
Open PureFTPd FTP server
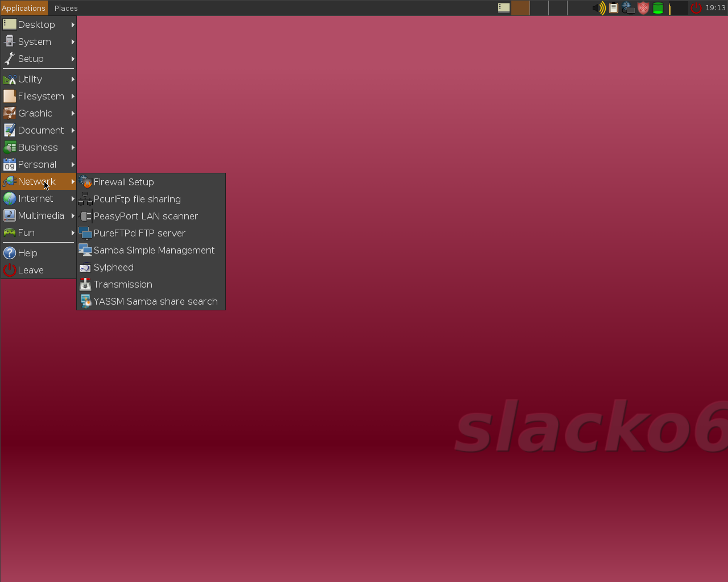point(151,233)
